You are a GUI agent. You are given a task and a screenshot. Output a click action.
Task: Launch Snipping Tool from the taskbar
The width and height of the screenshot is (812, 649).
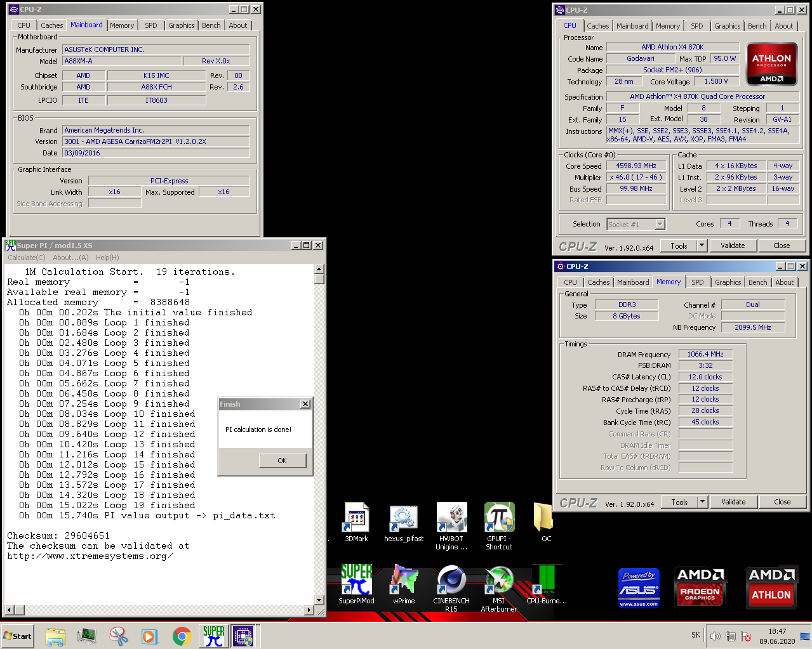pyautogui.click(x=118, y=636)
